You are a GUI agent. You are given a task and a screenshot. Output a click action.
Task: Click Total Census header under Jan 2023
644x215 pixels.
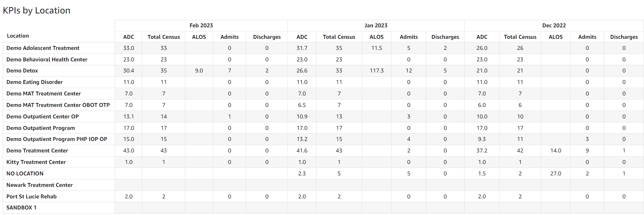(339, 37)
